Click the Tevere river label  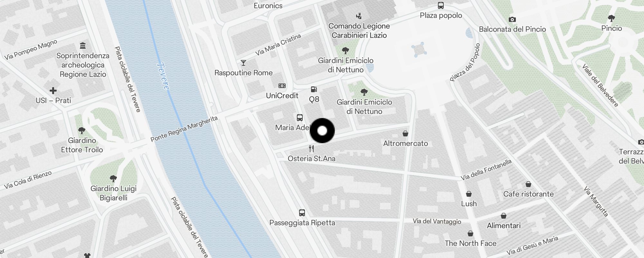(x=163, y=76)
